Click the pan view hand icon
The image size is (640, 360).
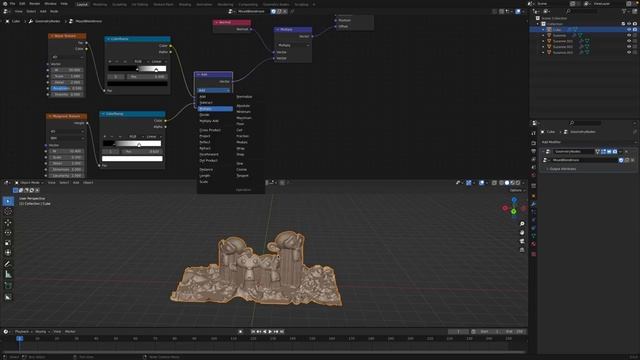522,233
